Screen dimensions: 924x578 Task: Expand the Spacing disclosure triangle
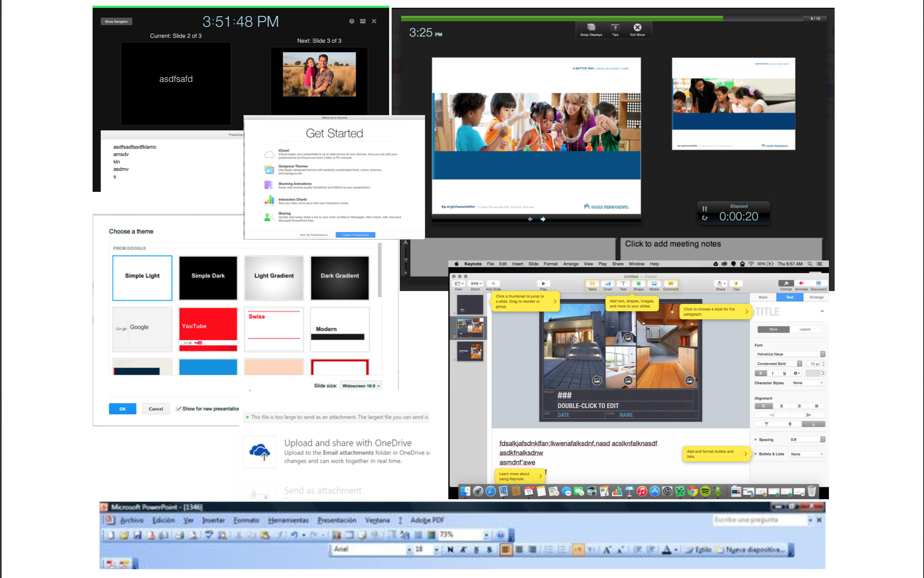756,440
